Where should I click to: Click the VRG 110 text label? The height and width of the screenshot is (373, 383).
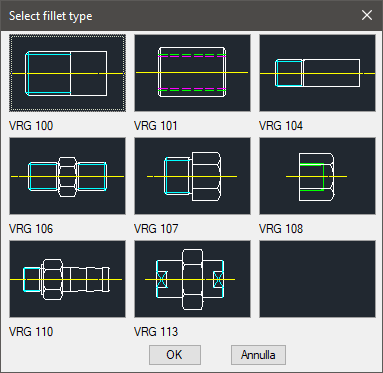31,332
